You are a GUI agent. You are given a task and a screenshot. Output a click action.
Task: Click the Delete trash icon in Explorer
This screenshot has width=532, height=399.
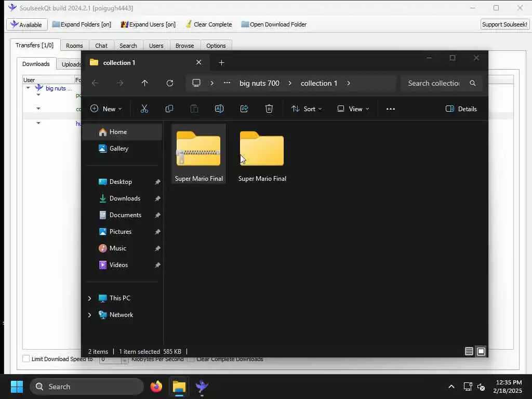coord(269,109)
